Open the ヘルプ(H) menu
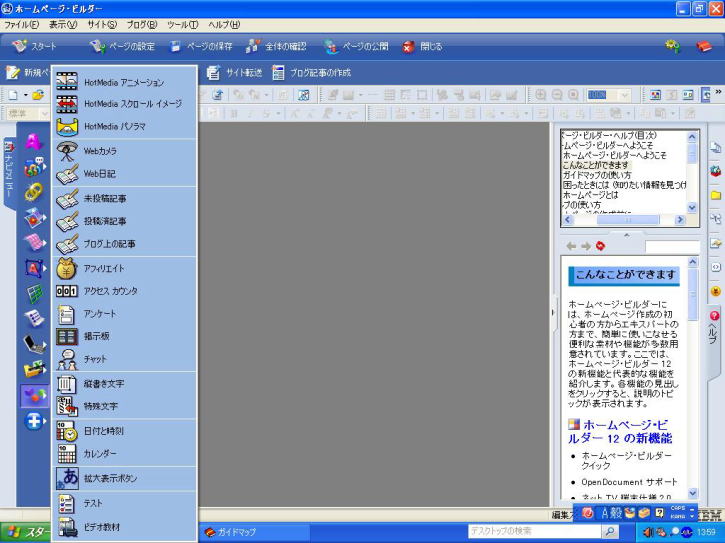The height and width of the screenshot is (543, 725). click(224, 25)
